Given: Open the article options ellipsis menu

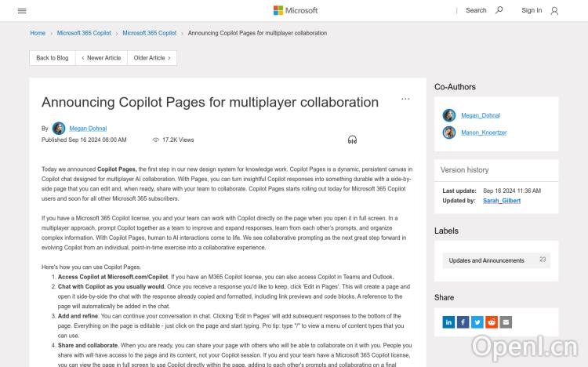Looking at the screenshot, I should coord(405,99).
